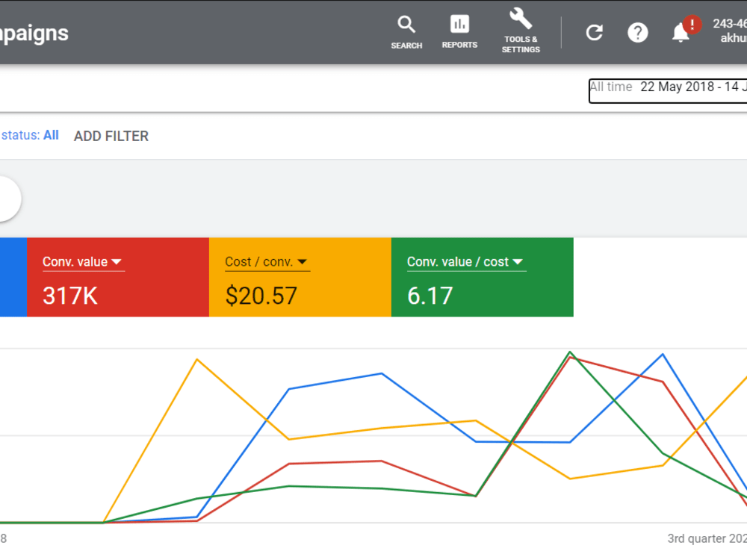747x560 pixels.
Task: Select the green 6.17 scorecard
Action: pos(482,277)
